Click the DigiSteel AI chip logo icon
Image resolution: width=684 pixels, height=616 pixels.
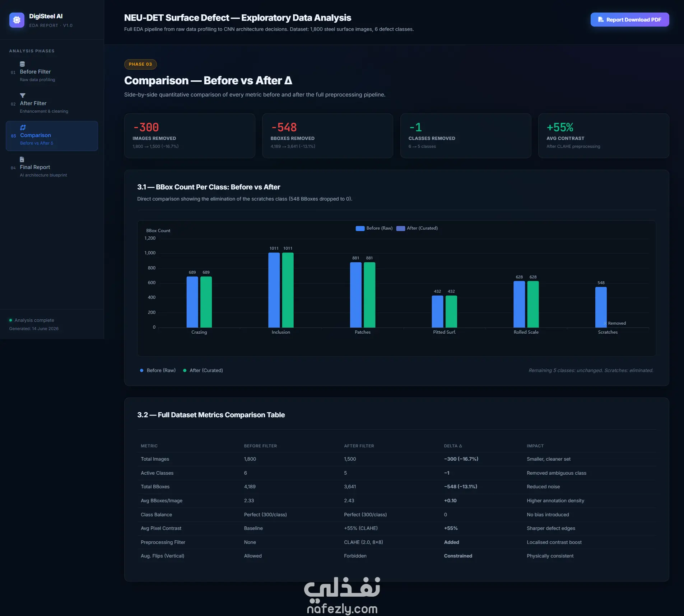pos(17,20)
